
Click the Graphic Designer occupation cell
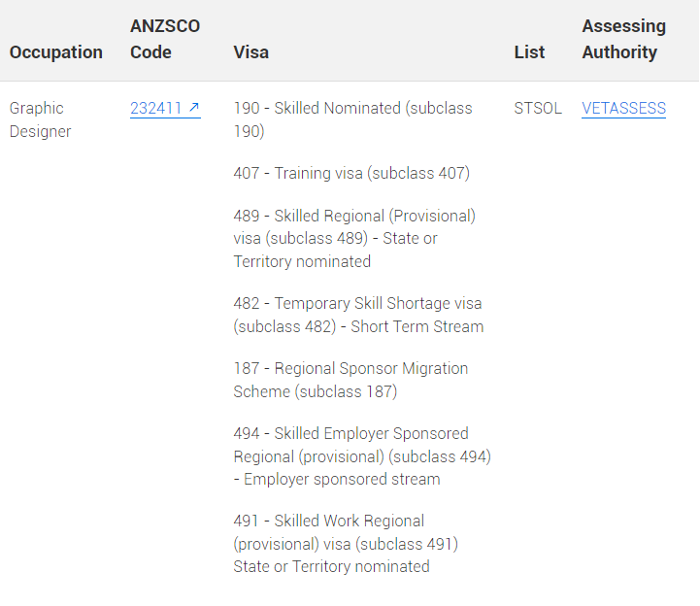click(x=40, y=119)
